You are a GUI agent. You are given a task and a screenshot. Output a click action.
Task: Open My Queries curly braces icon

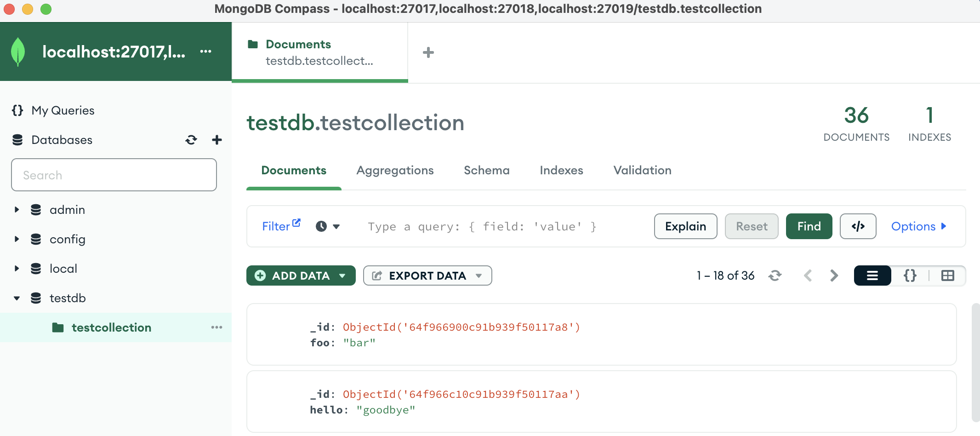17,110
